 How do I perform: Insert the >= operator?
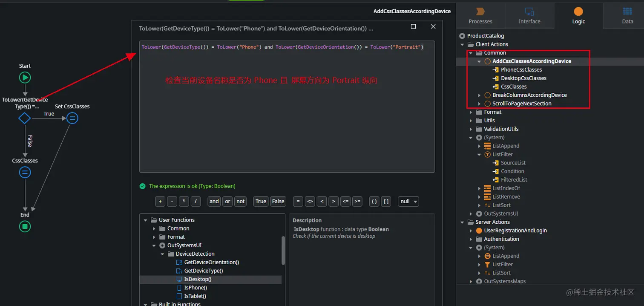357,201
